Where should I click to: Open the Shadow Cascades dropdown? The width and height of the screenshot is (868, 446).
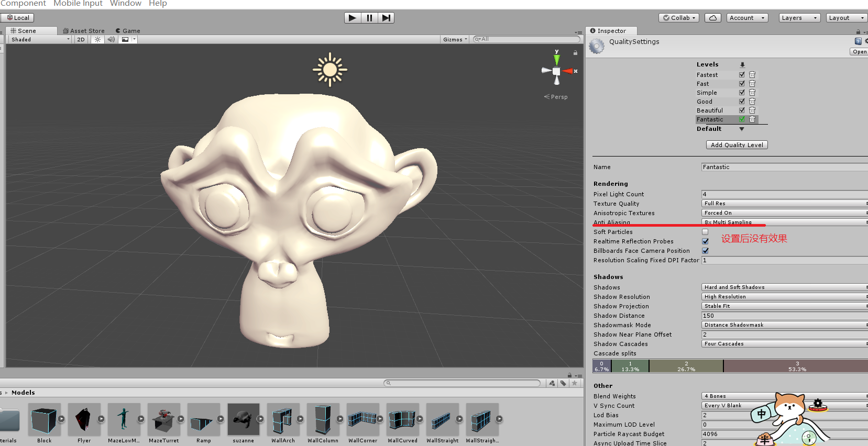785,344
